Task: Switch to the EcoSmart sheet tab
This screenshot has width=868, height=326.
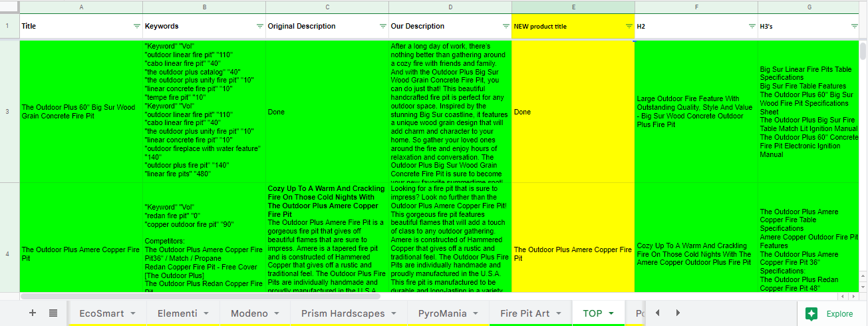Action: pyautogui.click(x=102, y=314)
